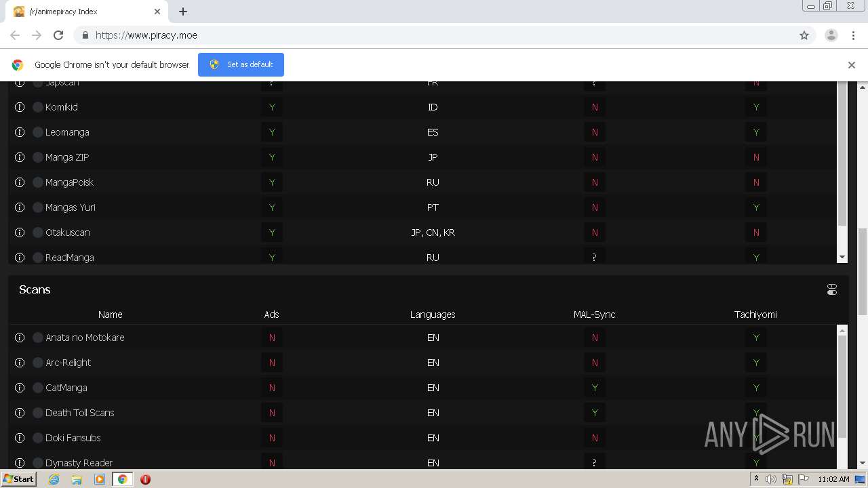This screenshot has height=488, width=868.
Task: Open info icon for Leomanga
Action: tap(20, 132)
